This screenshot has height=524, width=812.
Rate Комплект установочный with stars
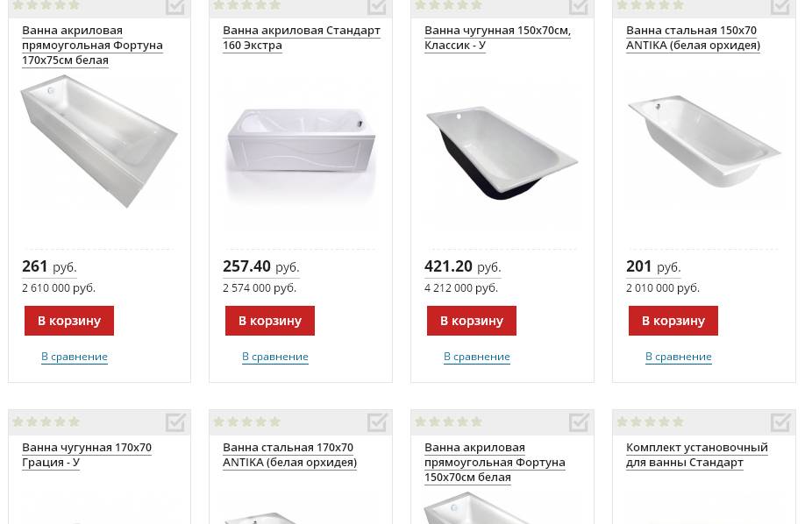(650, 421)
